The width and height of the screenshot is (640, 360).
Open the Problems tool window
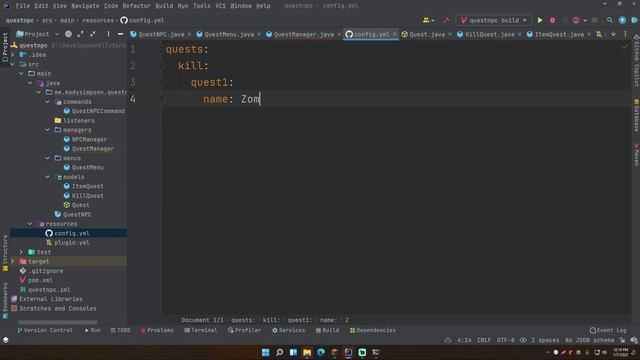coord(157,330)
